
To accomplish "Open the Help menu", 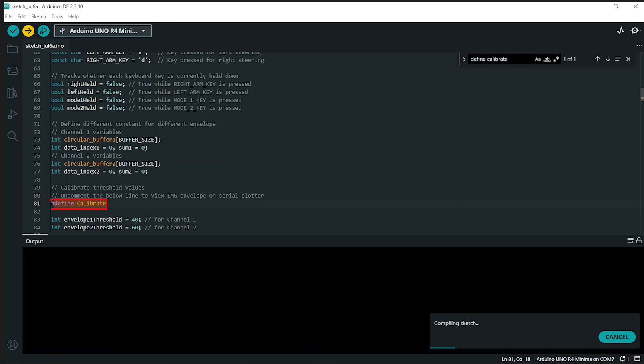I will pyautogui.click(x=73, y=16).
